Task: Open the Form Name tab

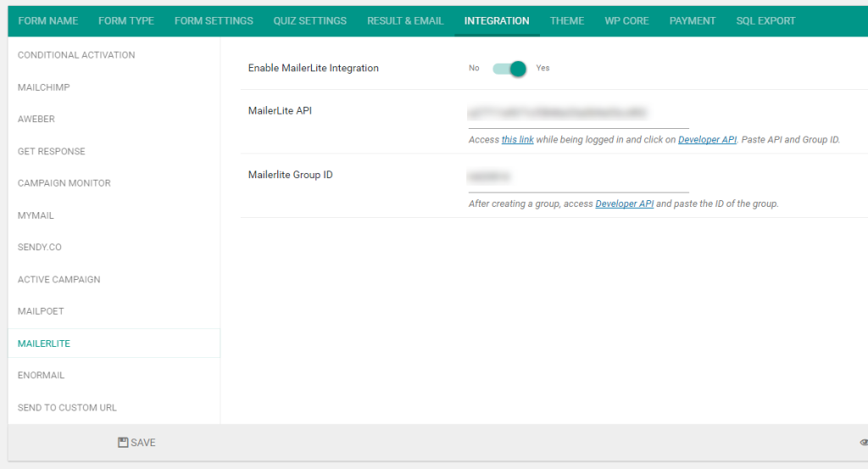Action: (48, 21)
